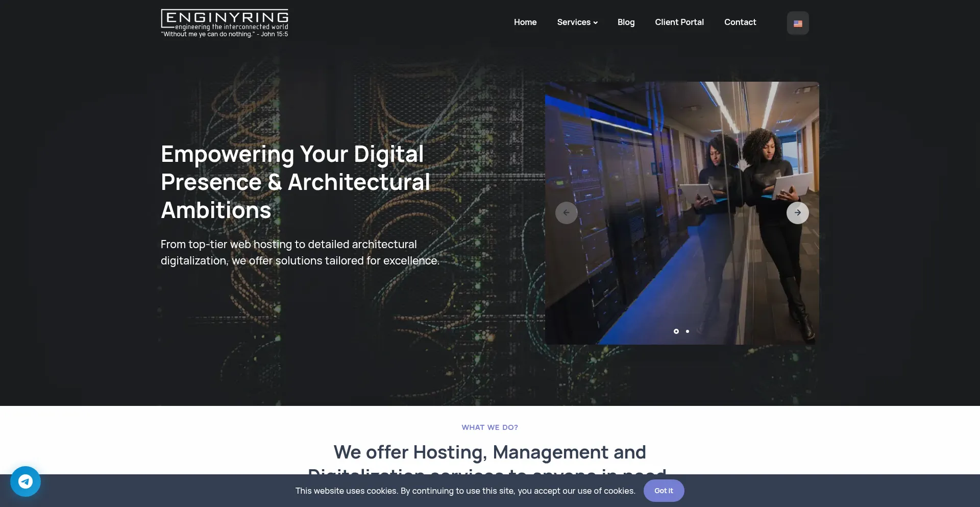This screenshot has width=980, height=507.
Task: Click the chevron beside Services
Action: 596,22
